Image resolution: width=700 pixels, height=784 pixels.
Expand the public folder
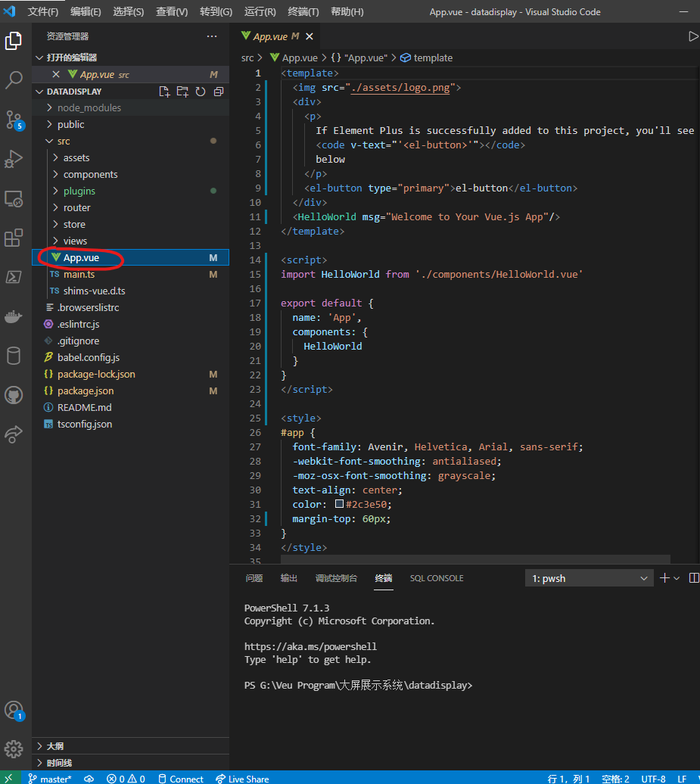coord(130,124)
